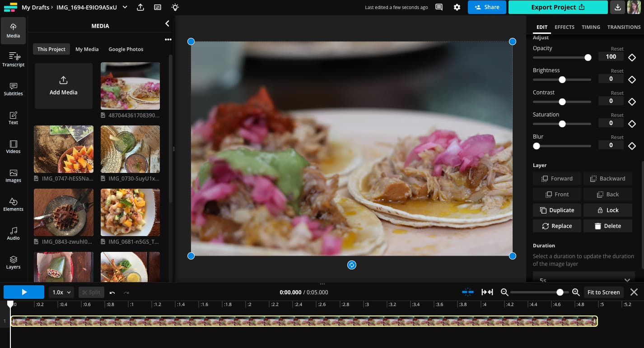Open the Transcript sidebar panel
The width and height of the screenshot is (644, 348).
coord(13,60)
